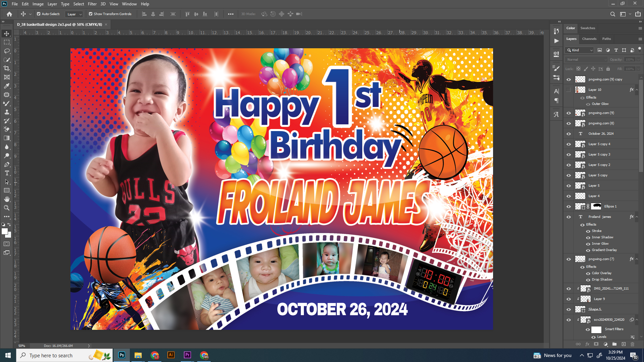Select the Pen tool

pyautogui.click(x=7, y=165)
